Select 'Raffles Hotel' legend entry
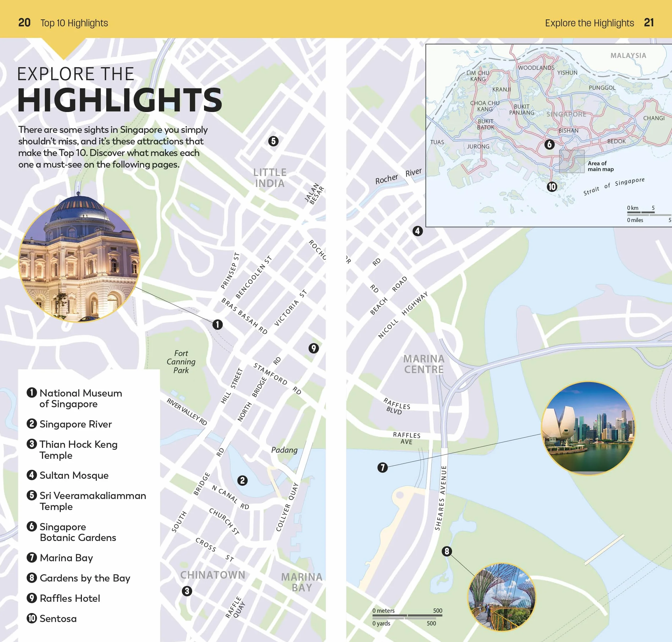Viewport: 672px width, 642px height. pyautogui.click(x=70, y=598)
